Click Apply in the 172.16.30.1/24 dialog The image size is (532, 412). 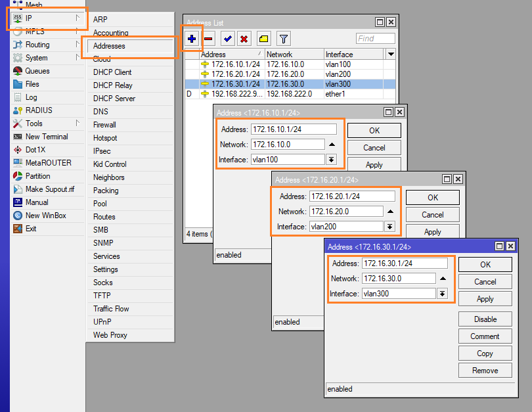click(485, 299)
